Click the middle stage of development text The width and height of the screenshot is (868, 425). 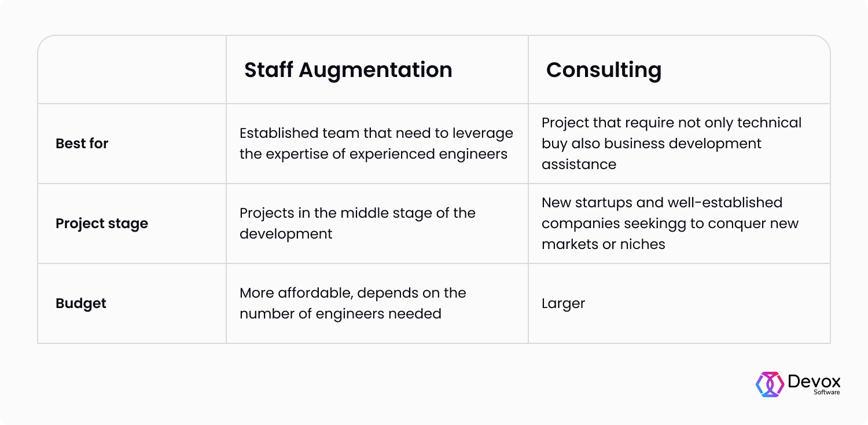coord(357,224)
